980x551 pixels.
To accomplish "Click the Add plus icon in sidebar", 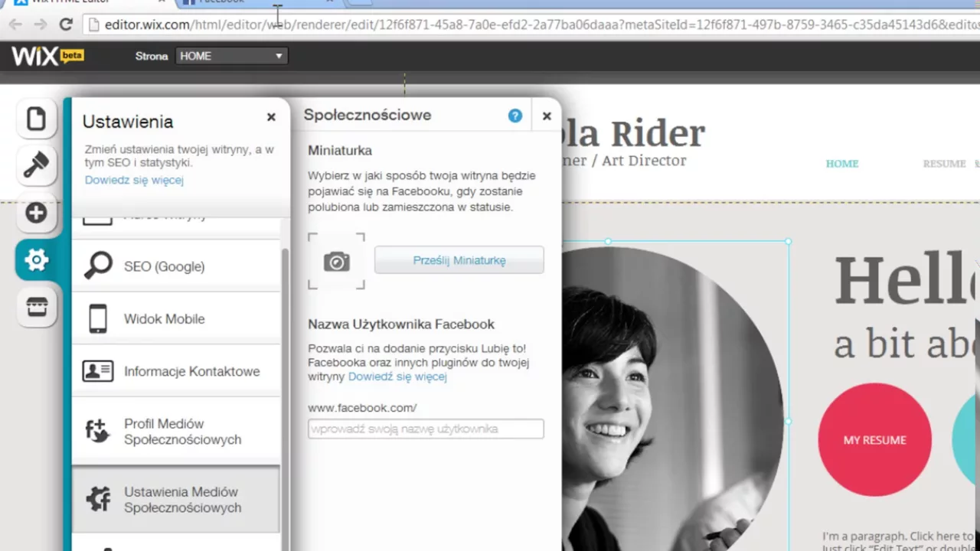I will (x=36, y=213).
